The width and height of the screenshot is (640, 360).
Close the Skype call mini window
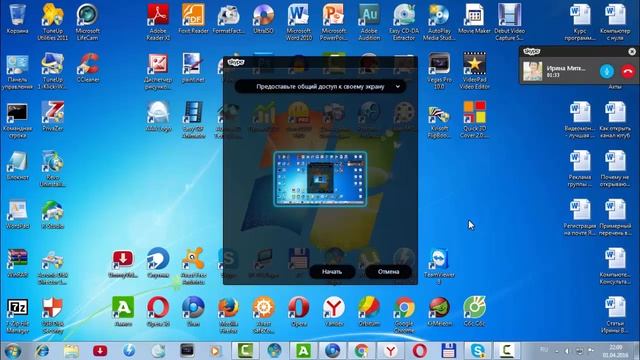(632, 51)
